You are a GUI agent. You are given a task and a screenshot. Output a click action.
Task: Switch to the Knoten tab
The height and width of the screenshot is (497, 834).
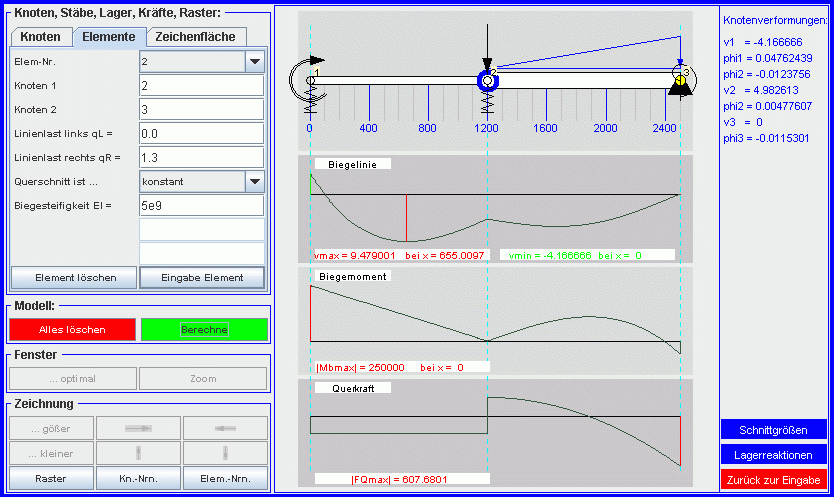point(40,37)
